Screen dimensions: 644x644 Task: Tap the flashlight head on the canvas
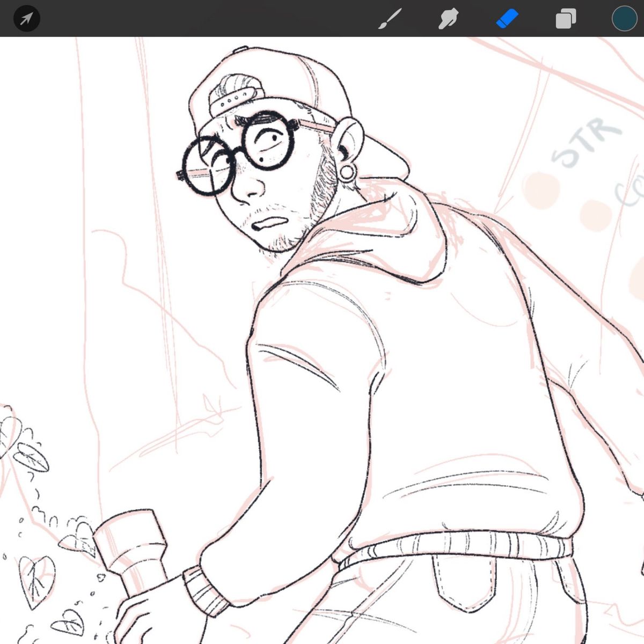129,537
